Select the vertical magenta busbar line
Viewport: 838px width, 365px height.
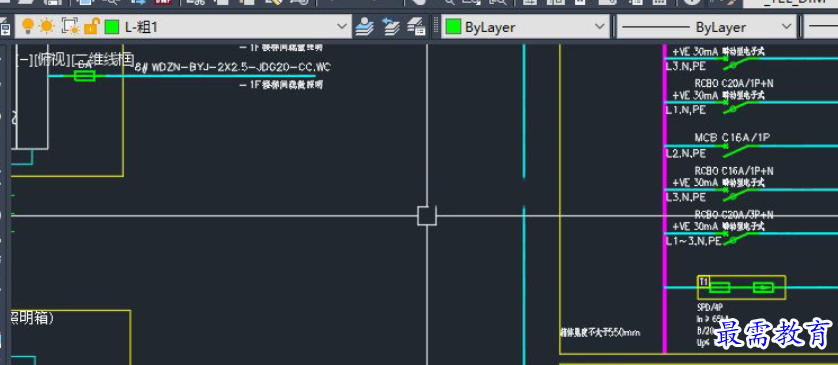coord(664,198)
